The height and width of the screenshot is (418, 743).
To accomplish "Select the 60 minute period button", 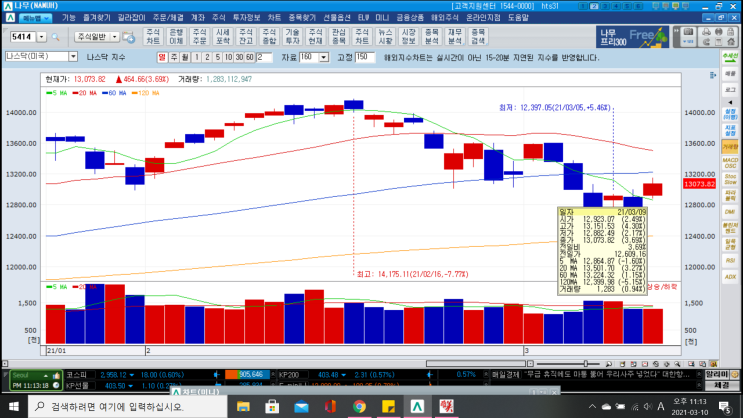I will point(250,57).
